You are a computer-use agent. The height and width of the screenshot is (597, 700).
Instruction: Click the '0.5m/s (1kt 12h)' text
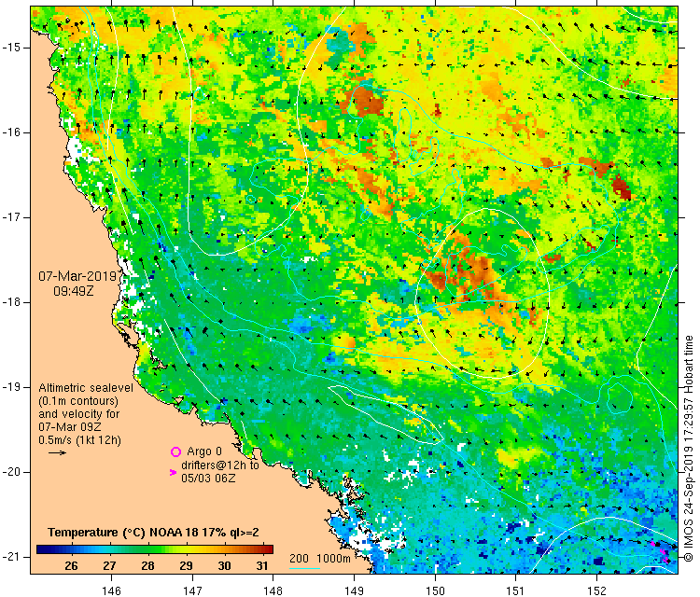79,440
